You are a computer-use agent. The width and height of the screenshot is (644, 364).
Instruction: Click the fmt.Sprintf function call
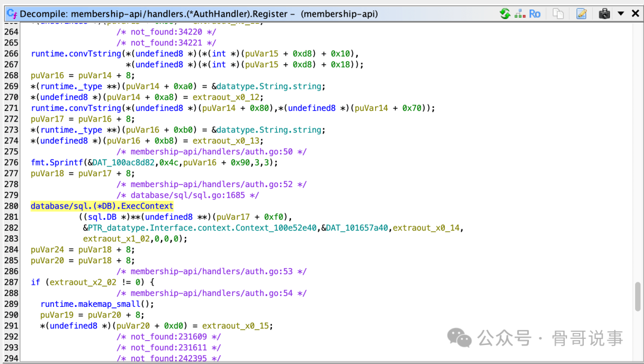(x=57, y=163)
